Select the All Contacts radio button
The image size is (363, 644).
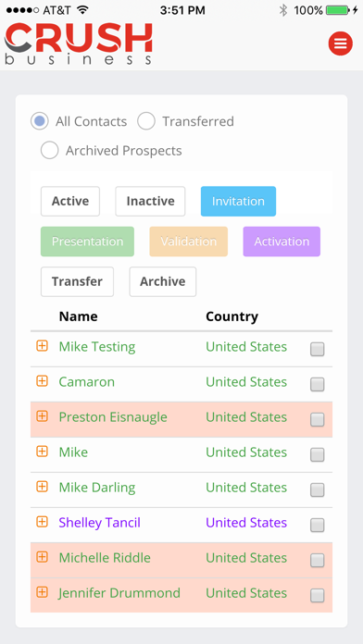pyautogui.click(x=40, y=121)
